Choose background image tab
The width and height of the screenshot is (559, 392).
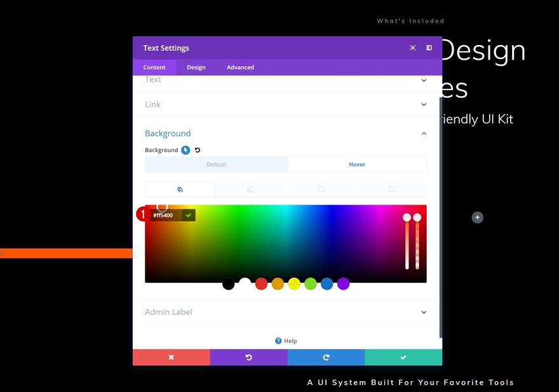[x=321, y=189]
